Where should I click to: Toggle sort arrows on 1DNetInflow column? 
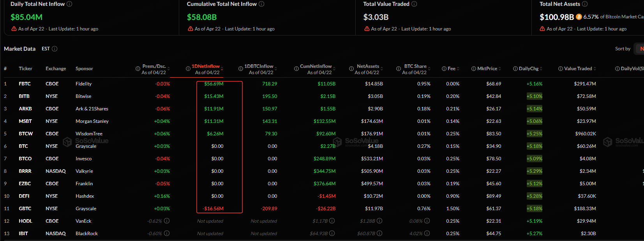point(222,69)
